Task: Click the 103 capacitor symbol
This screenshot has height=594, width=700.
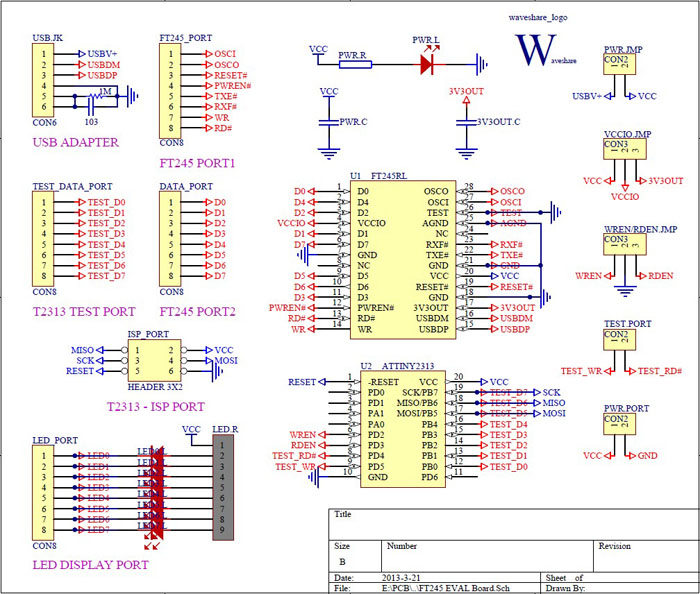Action: [91, 107]
